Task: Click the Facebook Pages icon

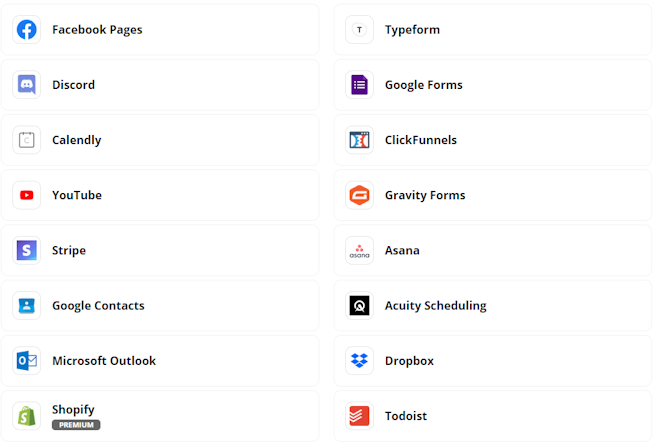Action: point(27,30)
